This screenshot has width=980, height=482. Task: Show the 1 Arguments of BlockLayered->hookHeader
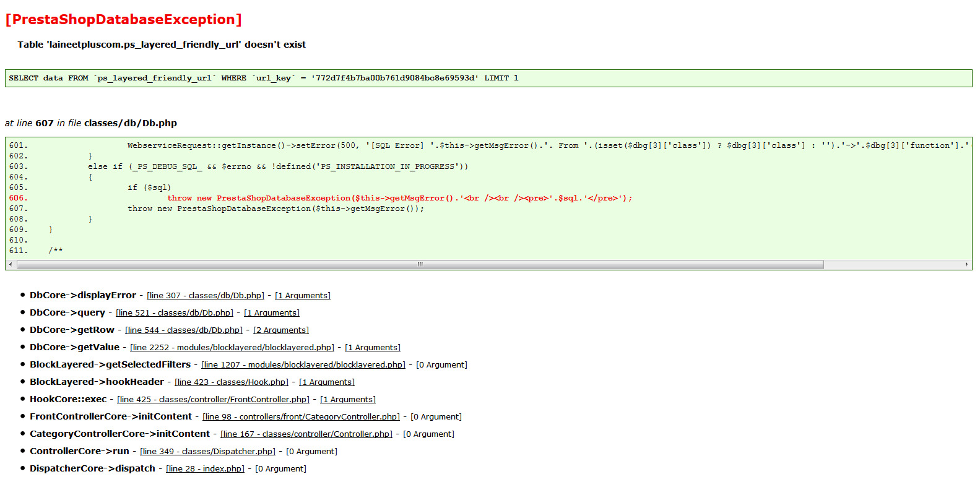pos(327,382)
